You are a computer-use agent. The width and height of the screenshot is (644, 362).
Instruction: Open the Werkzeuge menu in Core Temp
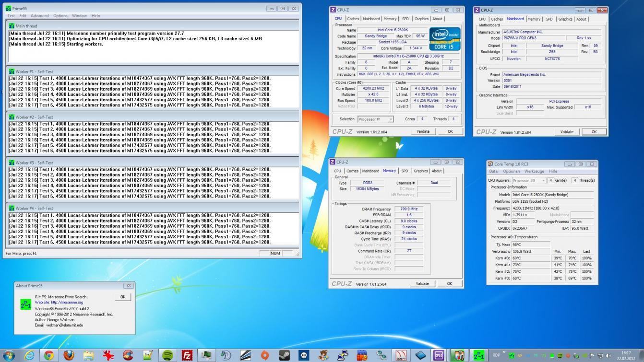pyautogui.click(x=534, y=171)
